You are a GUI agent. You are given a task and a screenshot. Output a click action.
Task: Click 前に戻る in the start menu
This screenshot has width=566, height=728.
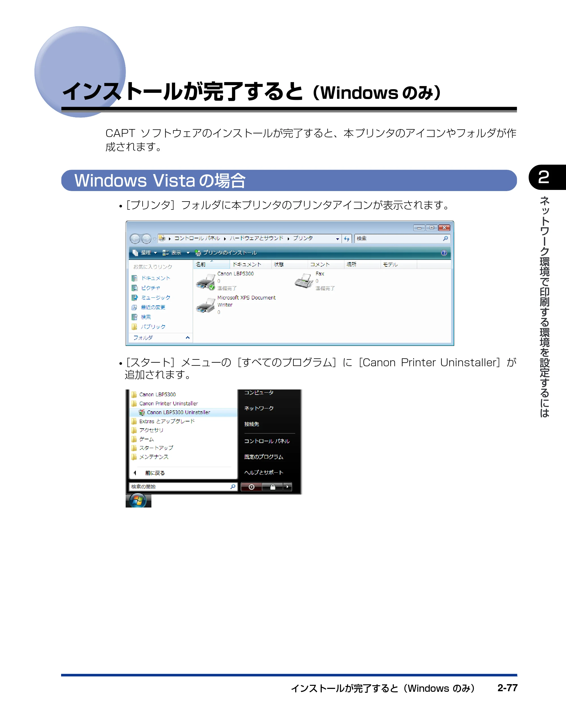[x=149, y=473]
